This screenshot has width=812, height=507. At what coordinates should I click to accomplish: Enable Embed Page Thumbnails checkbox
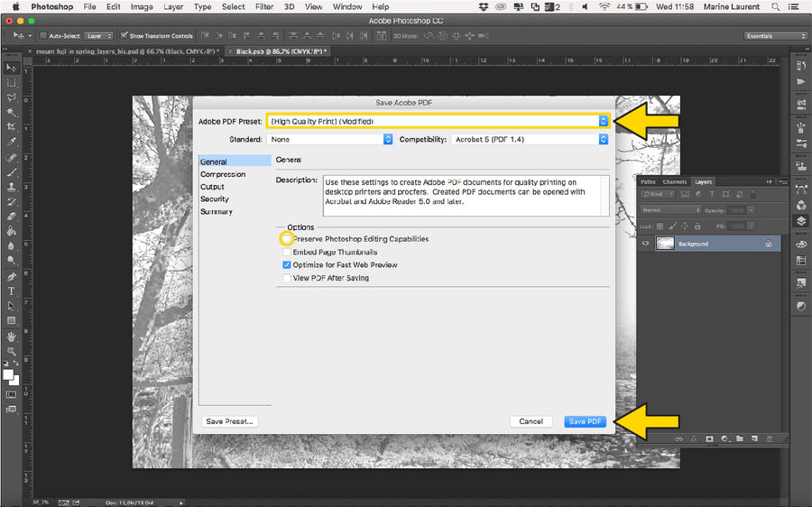coord(286,252)
